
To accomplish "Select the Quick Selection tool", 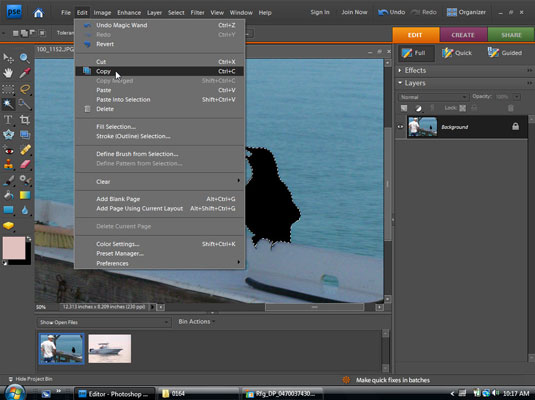I will coord(25,104).
